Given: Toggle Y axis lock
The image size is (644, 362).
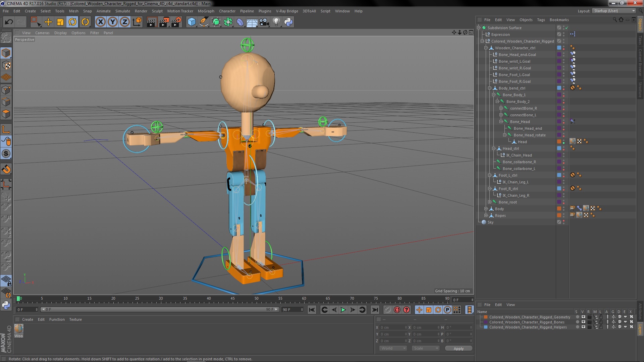Looking at the screenshot, I should 113,22.
